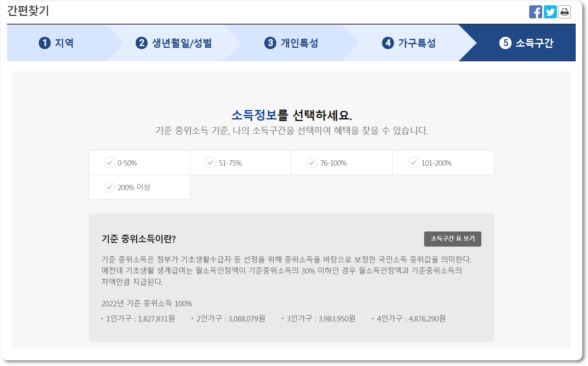Share page via Facebook icon
The height and width of the screenshot is (366, 588).
click(536, 12)
